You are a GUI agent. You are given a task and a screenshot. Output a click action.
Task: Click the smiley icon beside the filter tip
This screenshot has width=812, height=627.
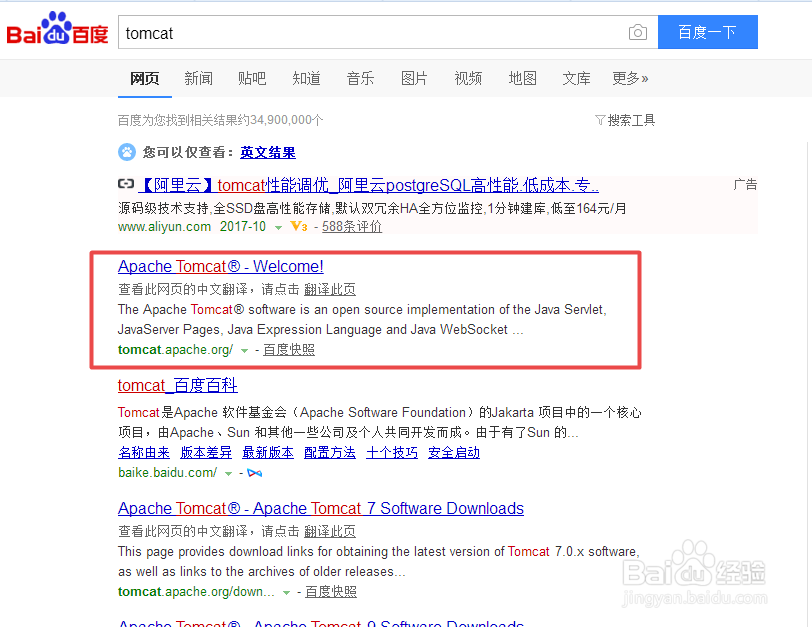point(126,153)
